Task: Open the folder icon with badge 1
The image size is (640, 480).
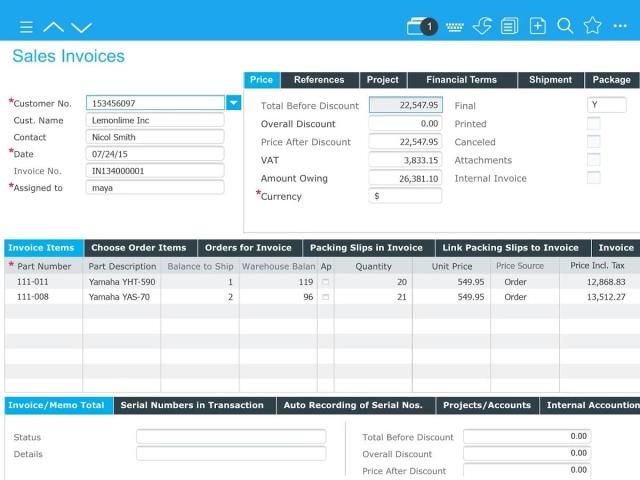Action: 421,27
